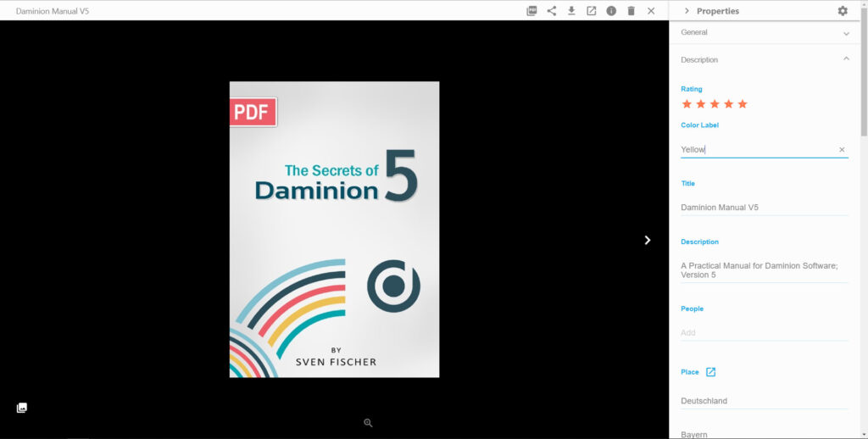Download the current file
868x439 pixels.
pyautogui.click(x=571, y=11)
